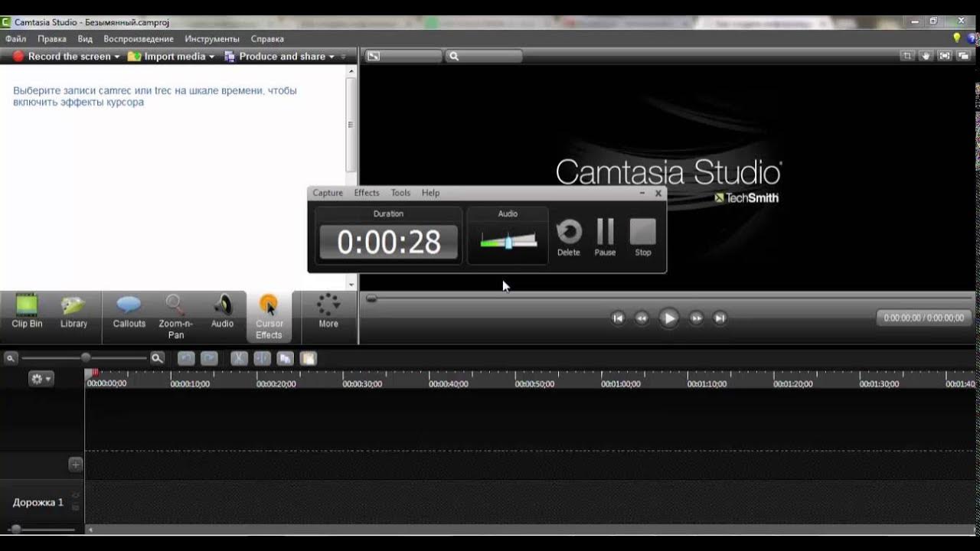The width and height of the screenshot is (980, 551).
Task: Open the Zoom-n-Pan tab
Action: tap(175, 317)
